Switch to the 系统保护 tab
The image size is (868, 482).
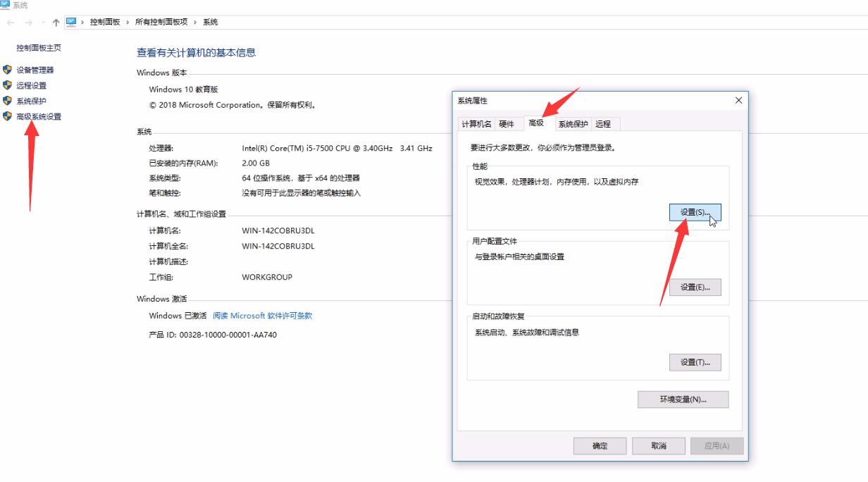pyautogui.click(x=573, y=124)
